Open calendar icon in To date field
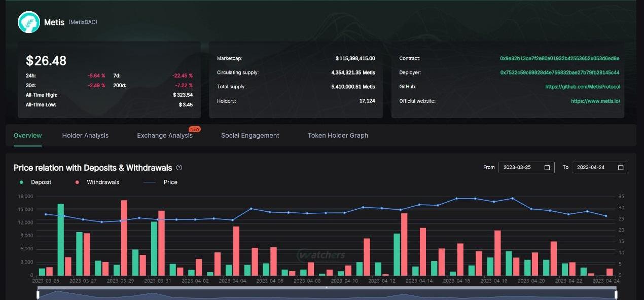This screenshot has height=300, width=644. click(x=621, y=167)
